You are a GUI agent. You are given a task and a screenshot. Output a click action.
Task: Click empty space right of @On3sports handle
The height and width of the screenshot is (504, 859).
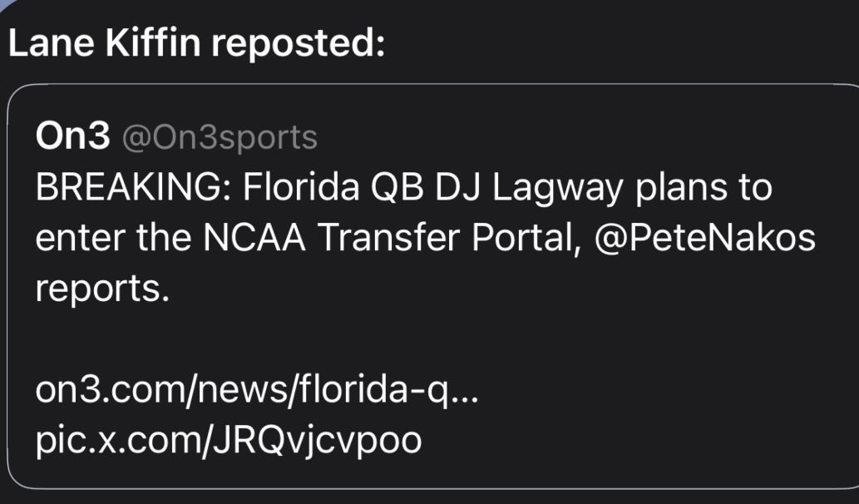(x=582, y=137)
